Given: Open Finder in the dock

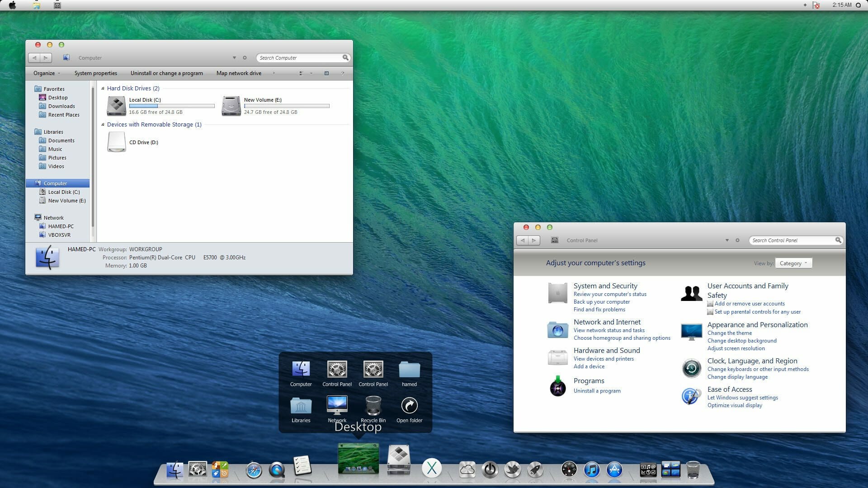Looking at the screenshot, I should [175, 470].
